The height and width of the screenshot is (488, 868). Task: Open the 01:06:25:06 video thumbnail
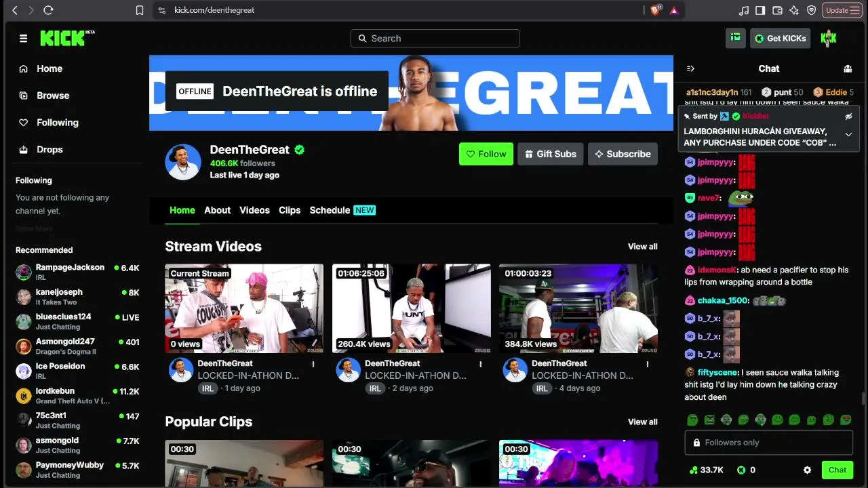click(x=412, y=308)
